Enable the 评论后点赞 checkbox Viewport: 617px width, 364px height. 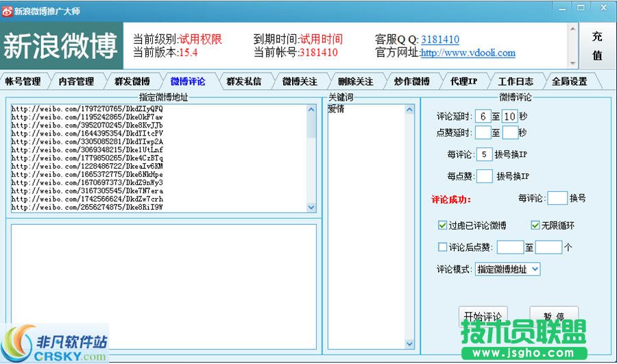(442, 247)
